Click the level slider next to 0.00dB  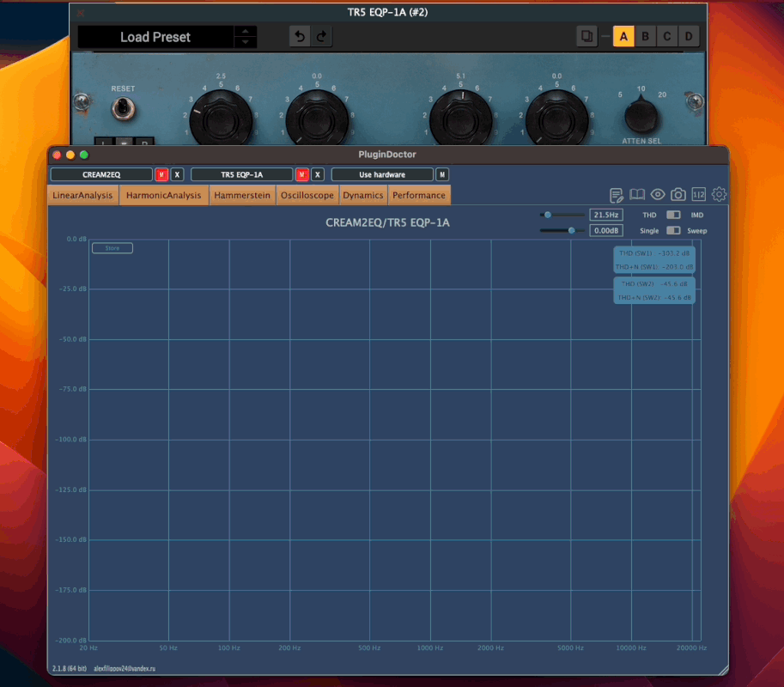(562, 230)
